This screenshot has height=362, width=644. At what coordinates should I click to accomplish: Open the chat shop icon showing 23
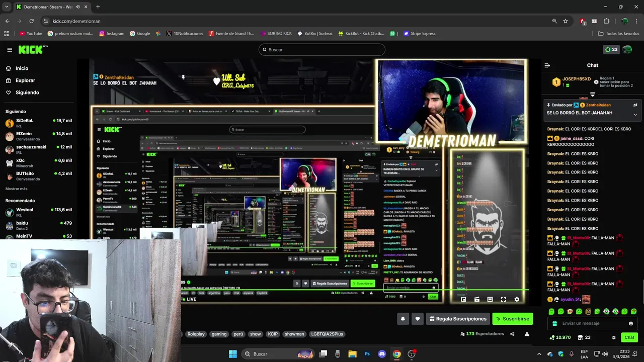pos(584,337)
